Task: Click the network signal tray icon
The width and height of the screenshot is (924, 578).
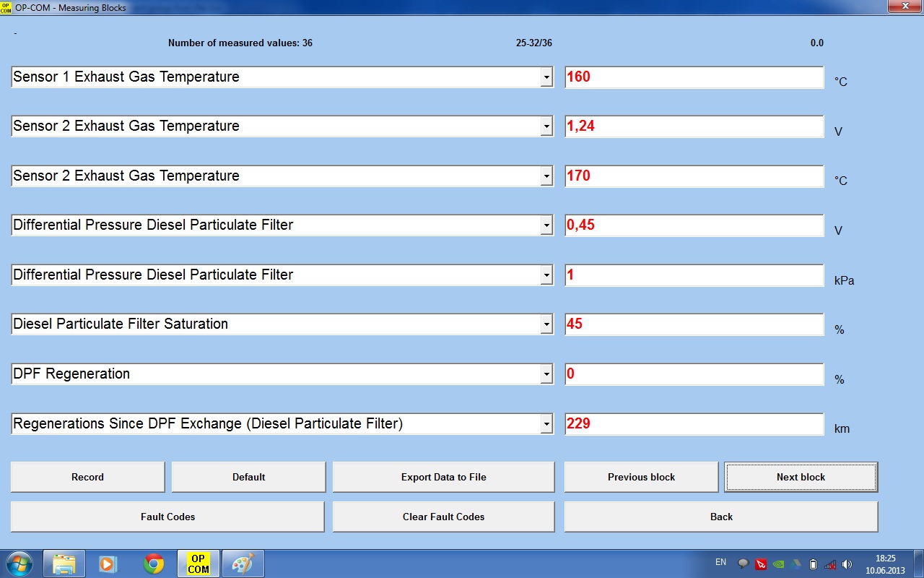Action: (x=830, y=564)
